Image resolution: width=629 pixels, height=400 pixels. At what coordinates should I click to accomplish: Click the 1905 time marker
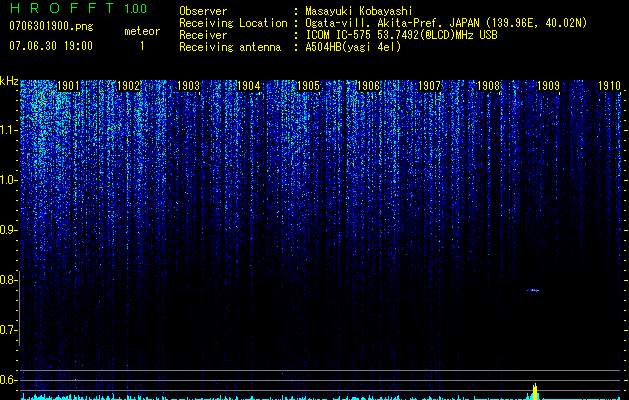(309, 86)
